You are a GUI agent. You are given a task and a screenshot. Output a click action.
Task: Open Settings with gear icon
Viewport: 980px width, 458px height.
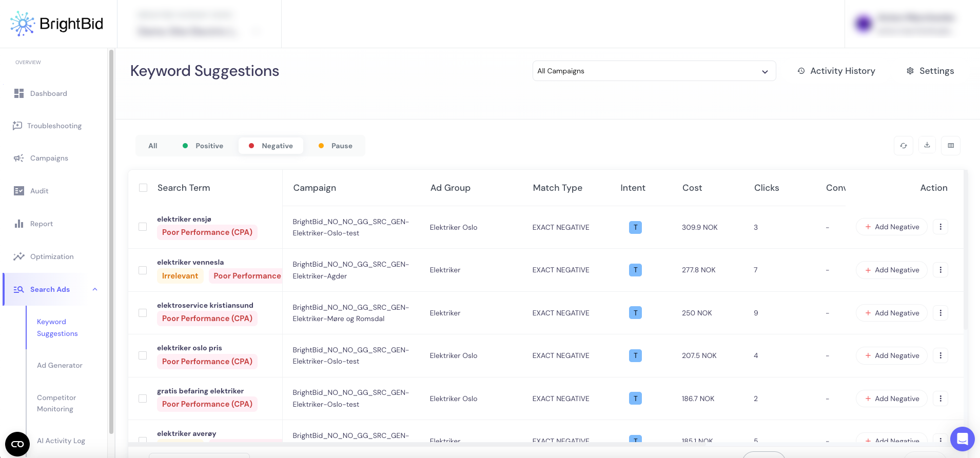coord(930,71)
